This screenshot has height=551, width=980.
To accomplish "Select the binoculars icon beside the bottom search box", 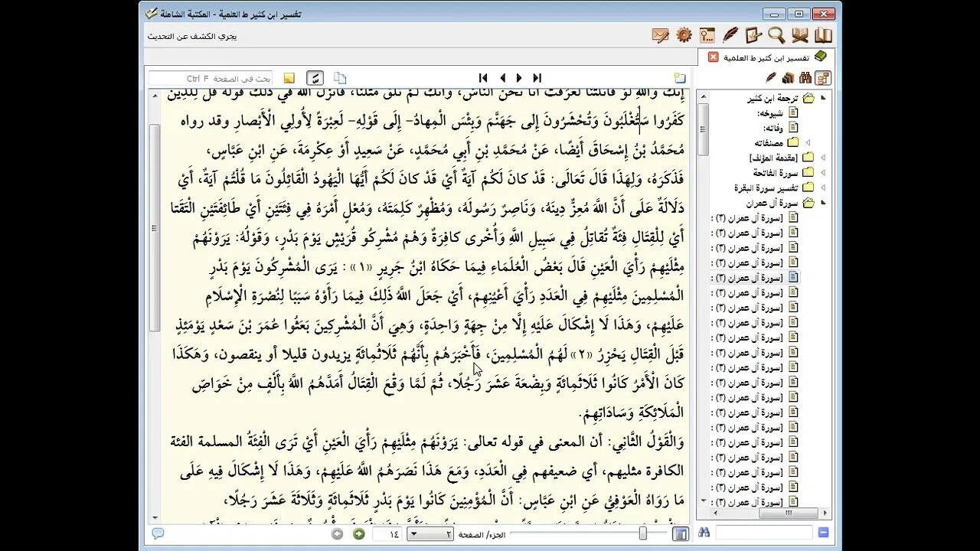I will 704,533.
